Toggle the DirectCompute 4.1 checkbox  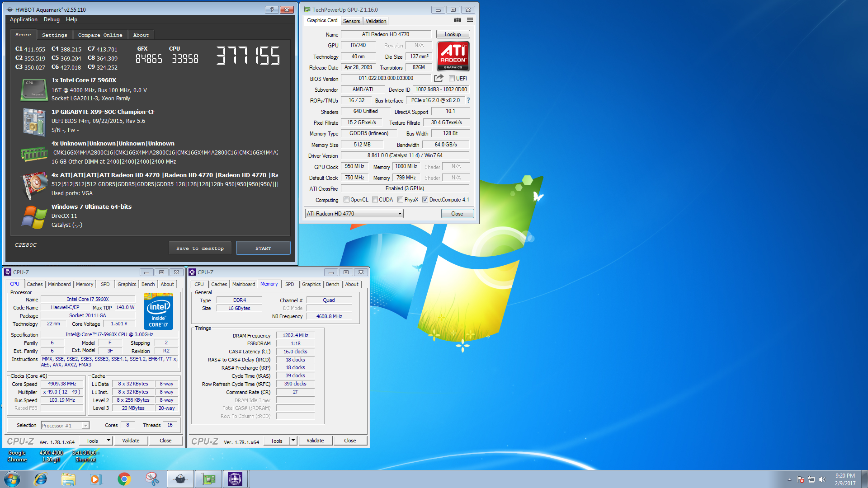[x=425, y=200]
